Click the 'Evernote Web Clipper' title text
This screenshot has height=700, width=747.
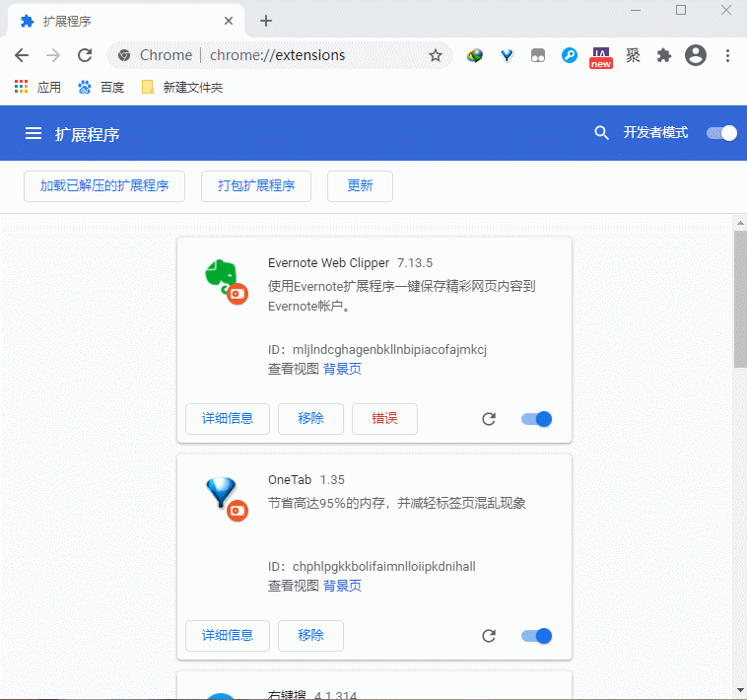(329, 263)
